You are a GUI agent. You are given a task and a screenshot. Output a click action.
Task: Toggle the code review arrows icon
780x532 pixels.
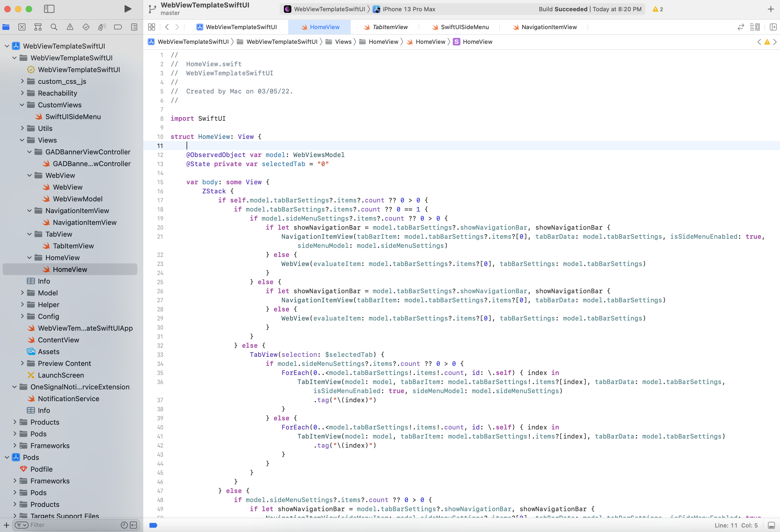[x=741, y=27]
